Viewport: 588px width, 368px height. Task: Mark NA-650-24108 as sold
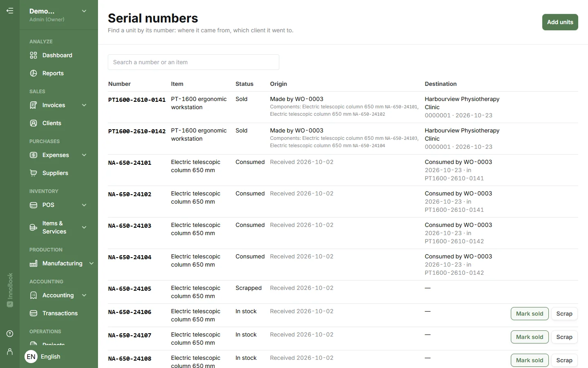point(530,360)
